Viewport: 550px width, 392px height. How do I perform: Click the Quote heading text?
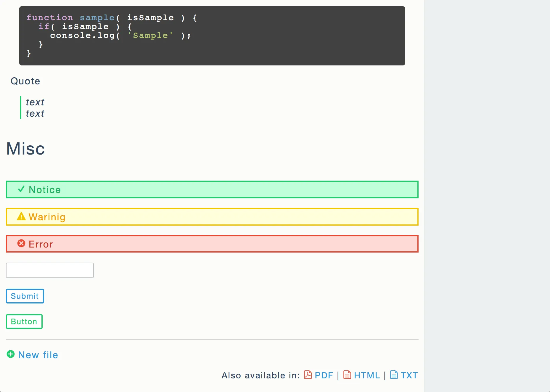(x=25, y=81)
